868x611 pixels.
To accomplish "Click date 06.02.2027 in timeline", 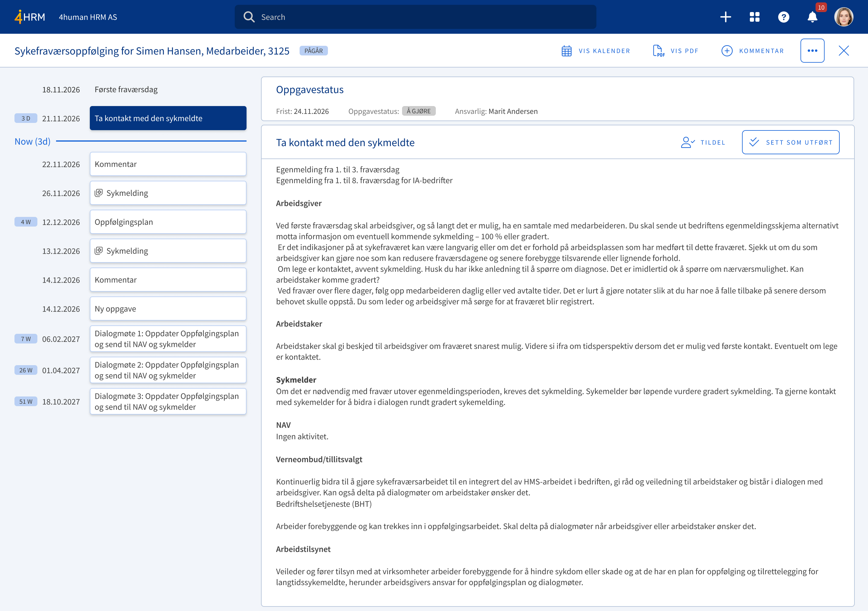I will (x=61, y=339).
